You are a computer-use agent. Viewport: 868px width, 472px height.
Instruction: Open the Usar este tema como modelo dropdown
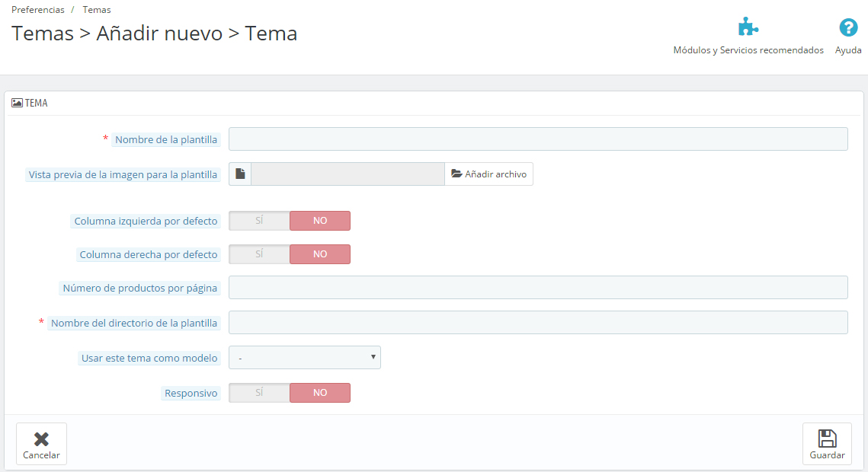305,358
